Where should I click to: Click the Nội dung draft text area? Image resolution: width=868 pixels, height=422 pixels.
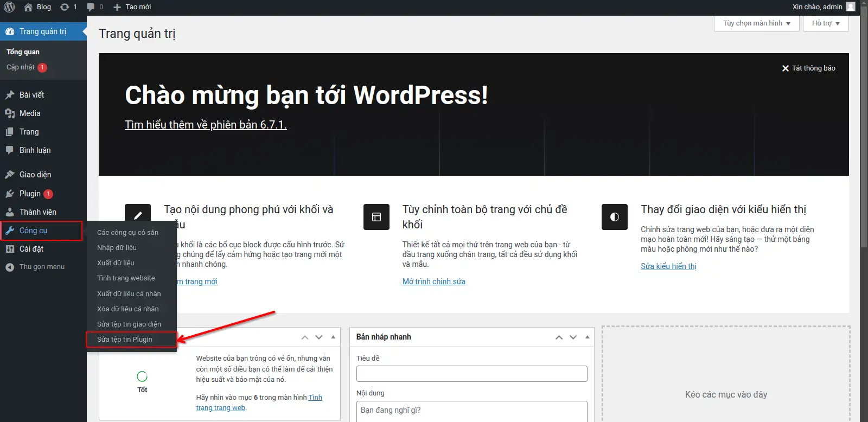pos(471,411)
